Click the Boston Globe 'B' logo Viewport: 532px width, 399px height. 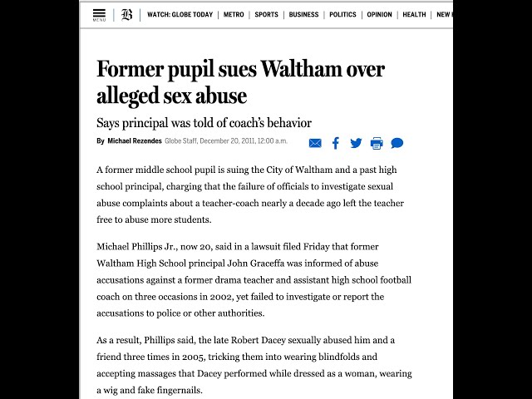126,14
